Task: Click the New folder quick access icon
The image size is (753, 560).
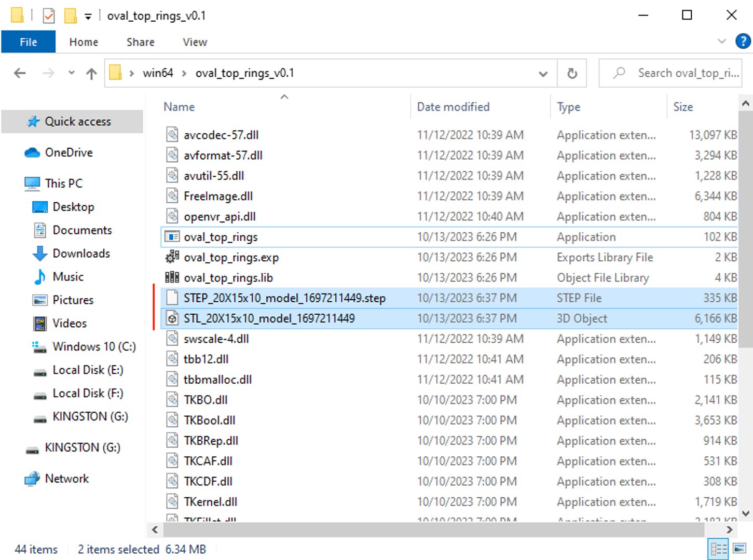Action: (x=70, y=16)
